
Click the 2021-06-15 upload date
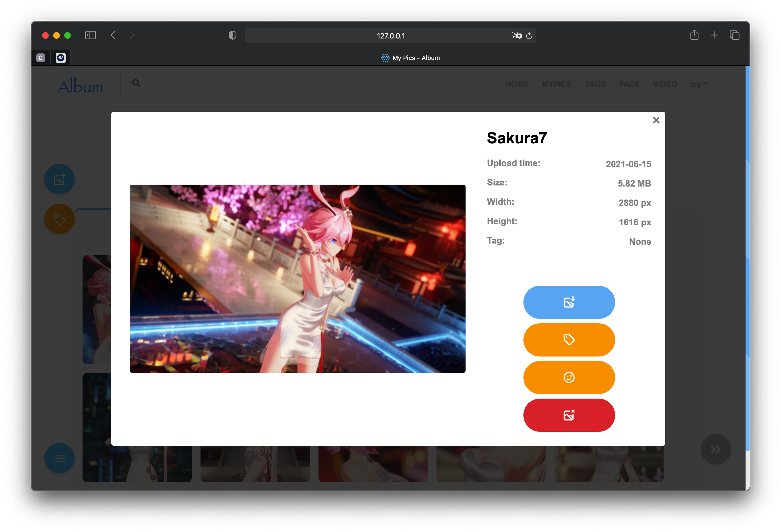tap(628, 164)
